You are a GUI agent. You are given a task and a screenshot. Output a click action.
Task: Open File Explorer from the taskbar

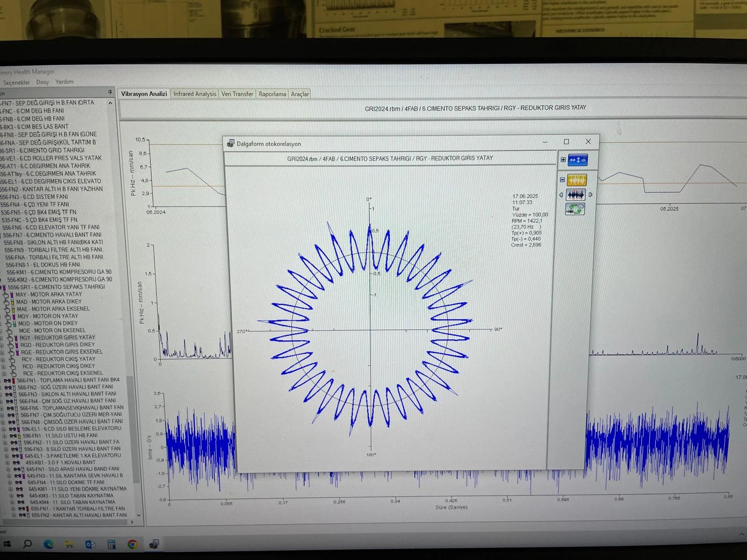(x=69, y=544)
